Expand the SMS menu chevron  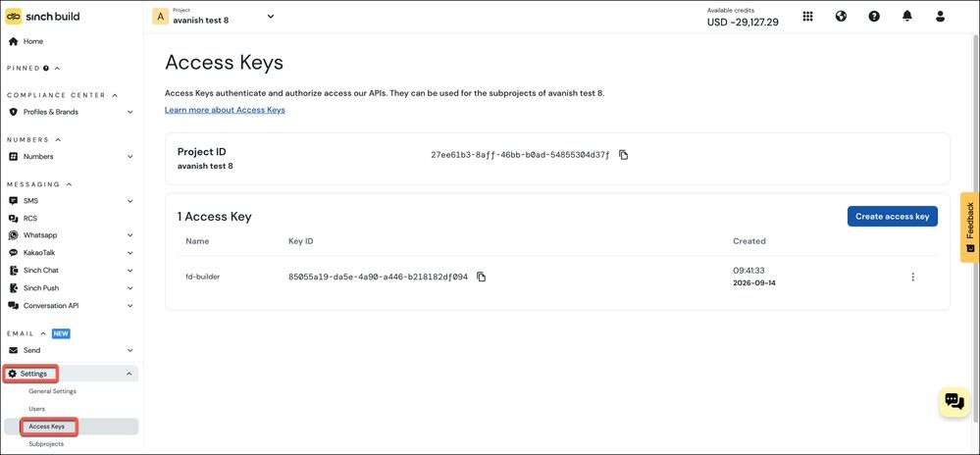tap(130, 201)
